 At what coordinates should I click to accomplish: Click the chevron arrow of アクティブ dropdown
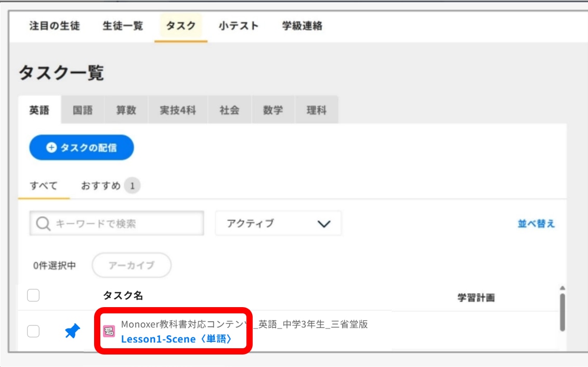[x=323, y=224]
